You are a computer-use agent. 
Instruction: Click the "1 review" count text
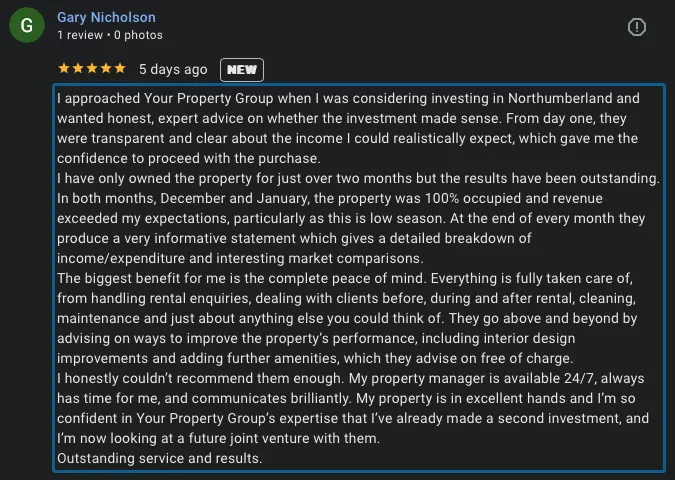point(80,35)
